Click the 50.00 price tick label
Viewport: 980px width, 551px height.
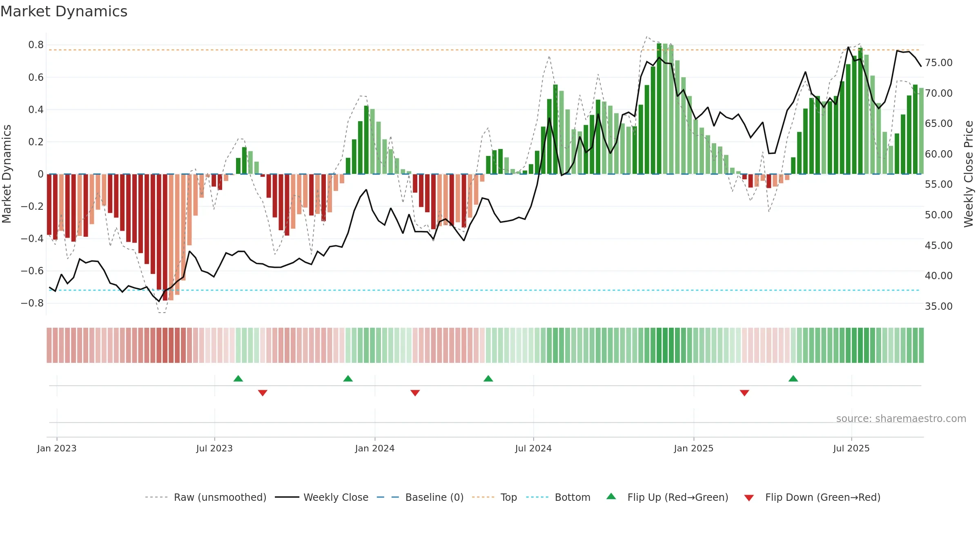(939, 215)
